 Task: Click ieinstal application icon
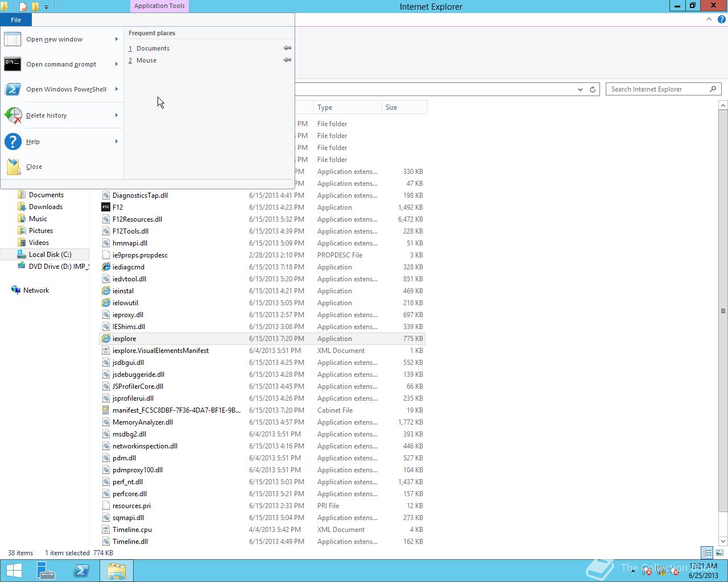(x=106, y=291)
